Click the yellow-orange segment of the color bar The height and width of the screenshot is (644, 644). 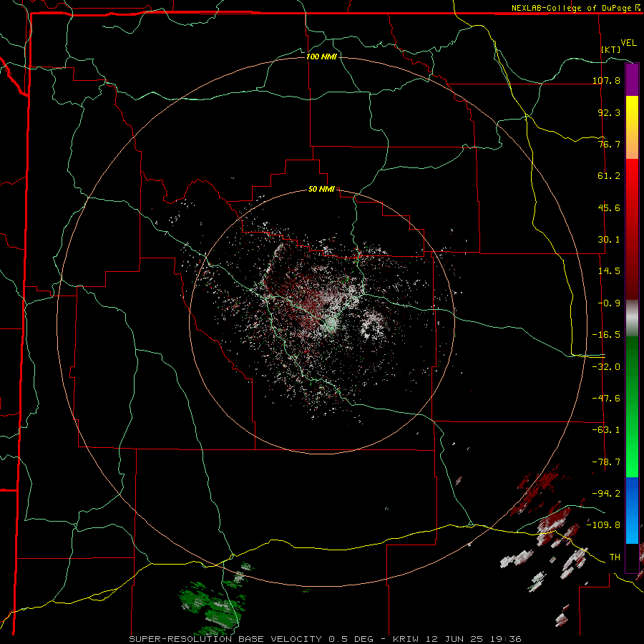(632, 127)
